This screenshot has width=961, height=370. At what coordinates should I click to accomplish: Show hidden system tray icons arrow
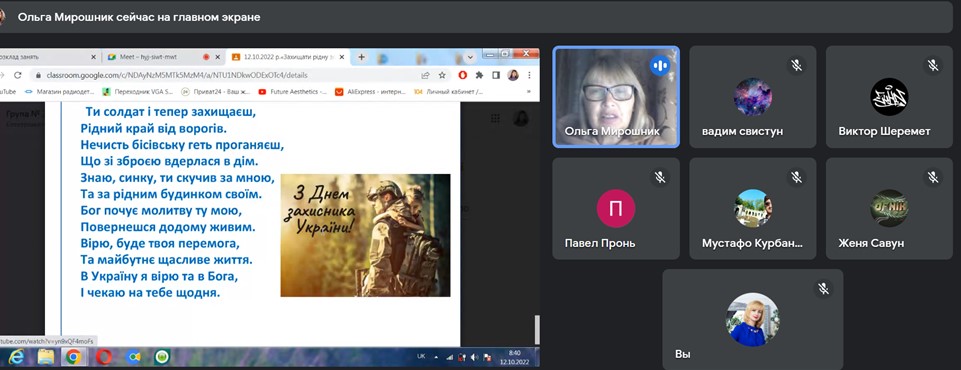click(x=436, y=357)
